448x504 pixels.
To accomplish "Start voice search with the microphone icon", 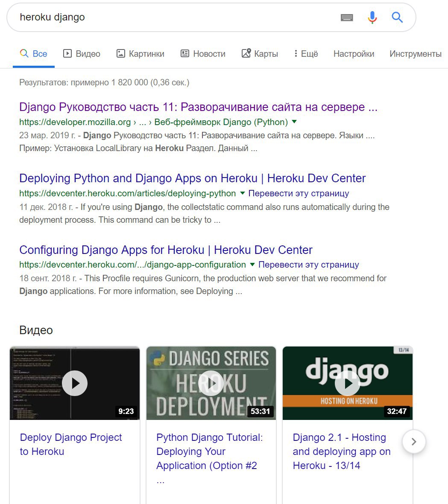I will (372, 17).
